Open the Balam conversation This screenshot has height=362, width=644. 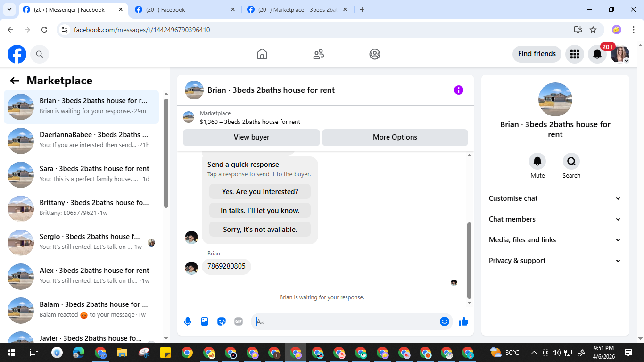81,311
